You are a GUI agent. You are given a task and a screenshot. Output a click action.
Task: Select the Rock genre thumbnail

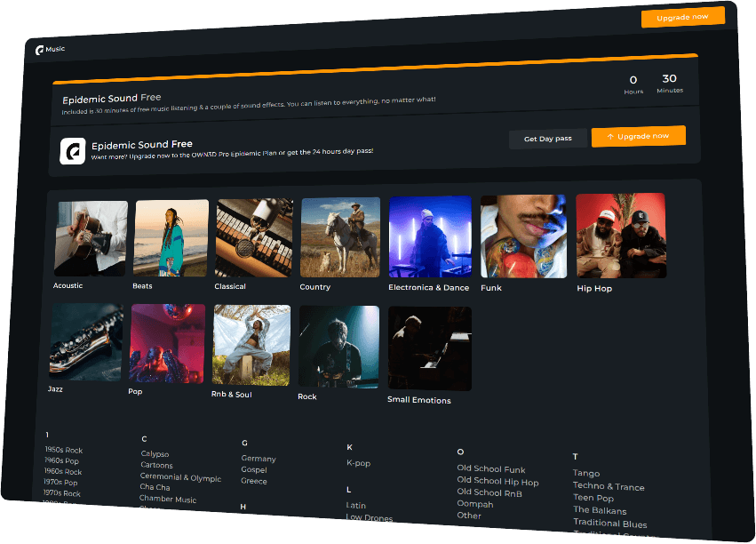point(338,347)
